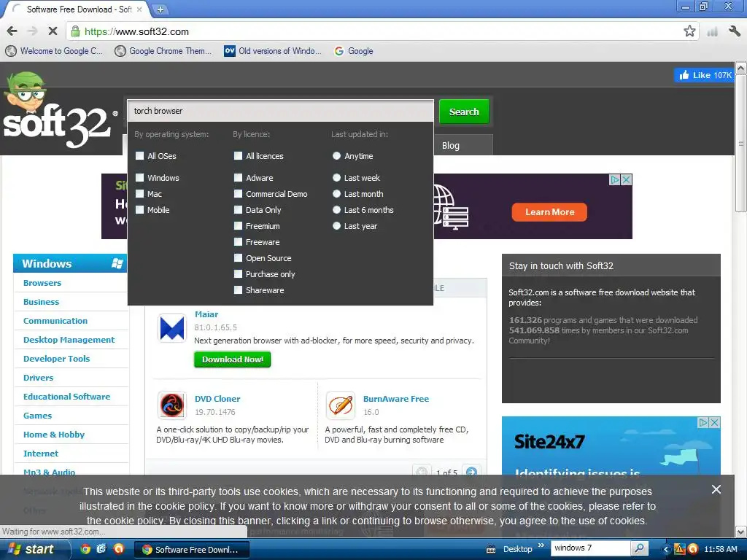The height and width of the screenshot is (560, 747).
Task: Open Chrome wrench settings menu
Action: click(735, 31)
